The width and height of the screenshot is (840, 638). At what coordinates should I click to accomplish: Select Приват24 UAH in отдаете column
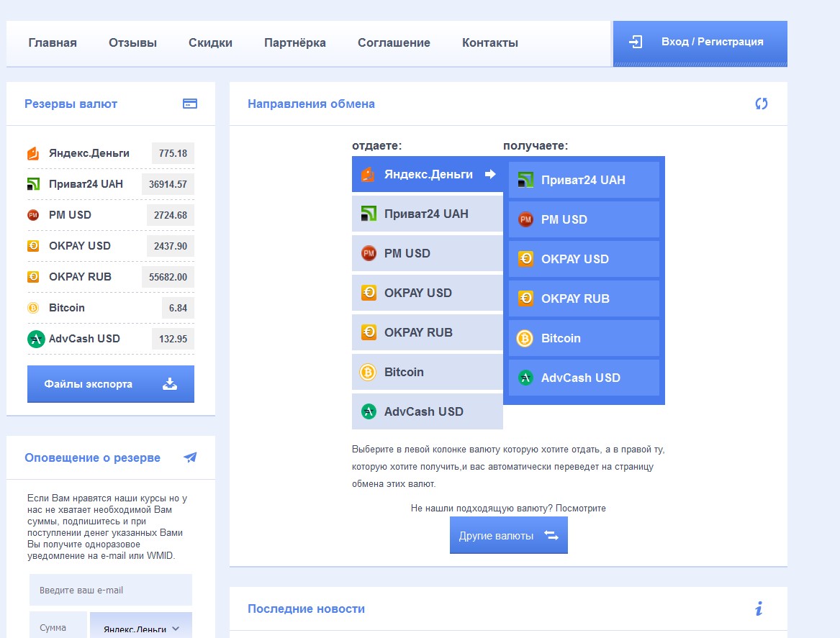coord(428,214)
